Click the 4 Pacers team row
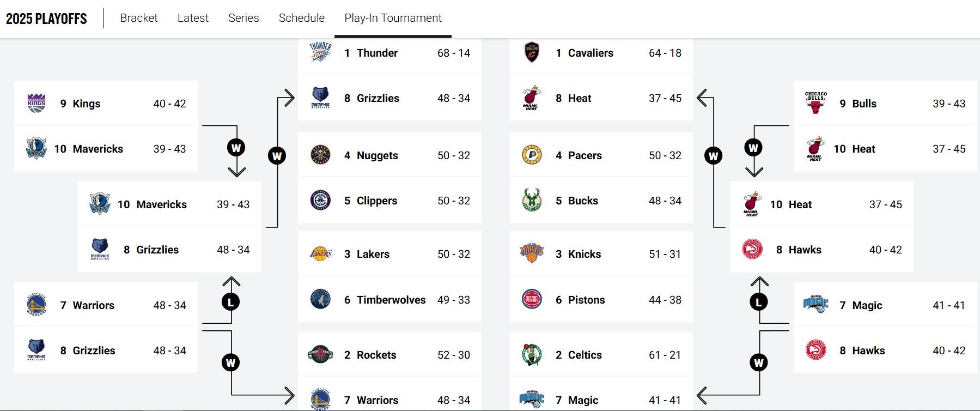The image size is (980, 411). pos(601,155)
